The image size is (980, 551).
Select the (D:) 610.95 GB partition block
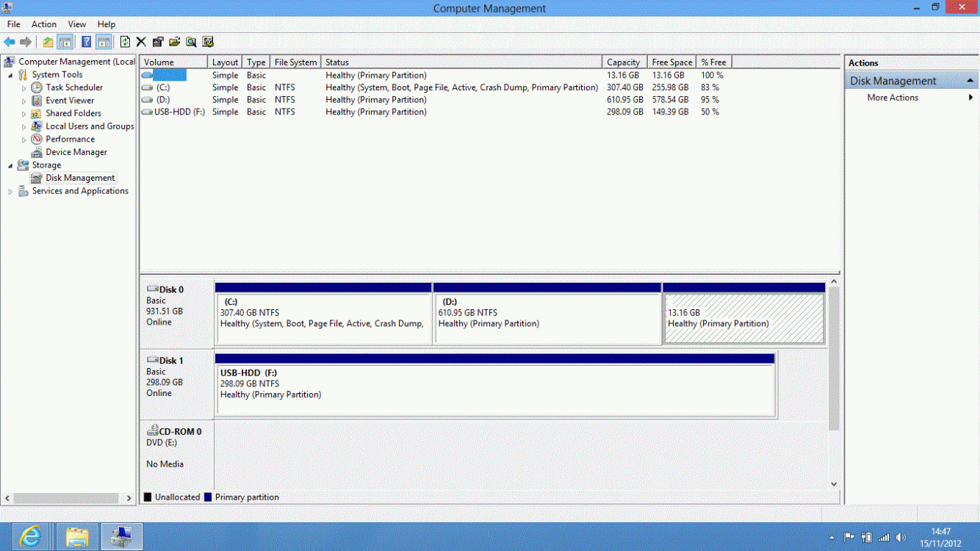click(547, 314)
